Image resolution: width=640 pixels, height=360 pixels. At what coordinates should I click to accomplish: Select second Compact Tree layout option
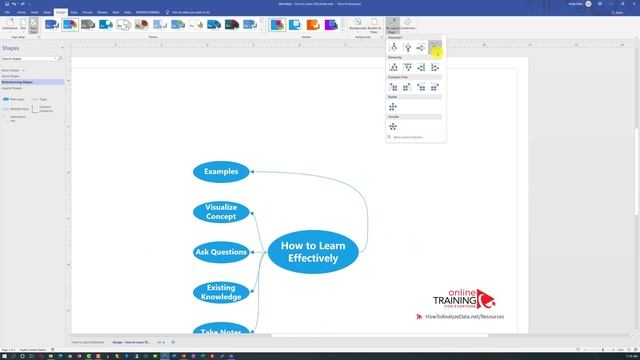(407, 87)
